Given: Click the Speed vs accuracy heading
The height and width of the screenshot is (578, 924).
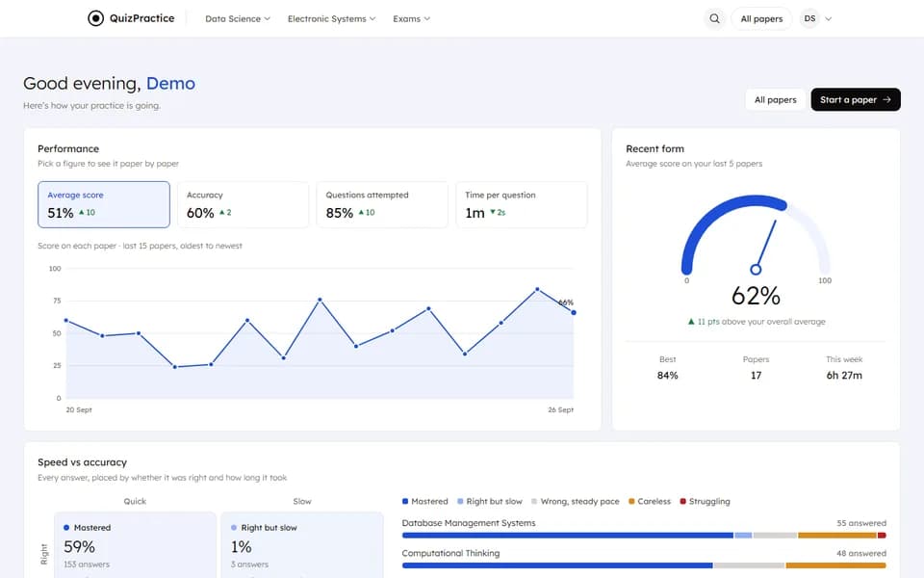Looking at the screenshot, I should pyautogui.click(x=83, y=462).
